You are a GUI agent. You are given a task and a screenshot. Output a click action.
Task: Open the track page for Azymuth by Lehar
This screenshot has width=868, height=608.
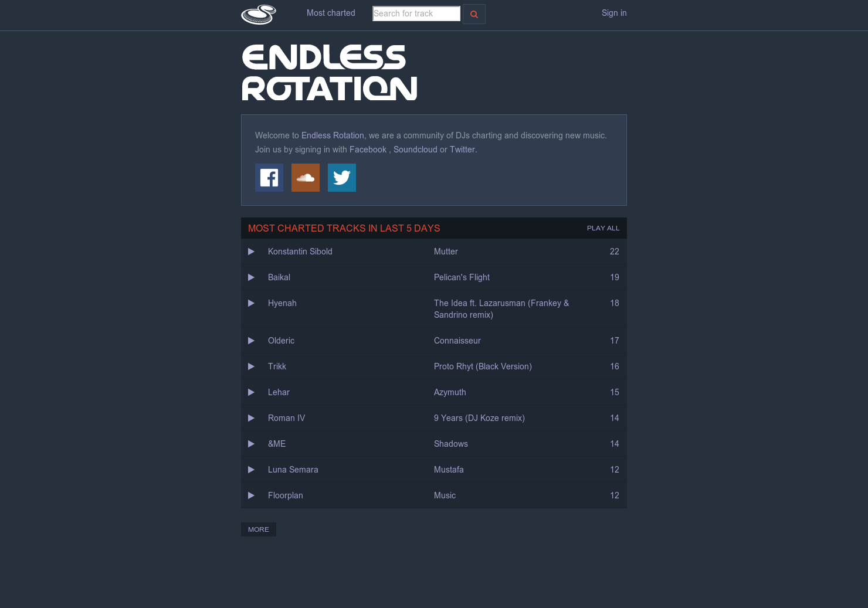click(x=450, y=392)
